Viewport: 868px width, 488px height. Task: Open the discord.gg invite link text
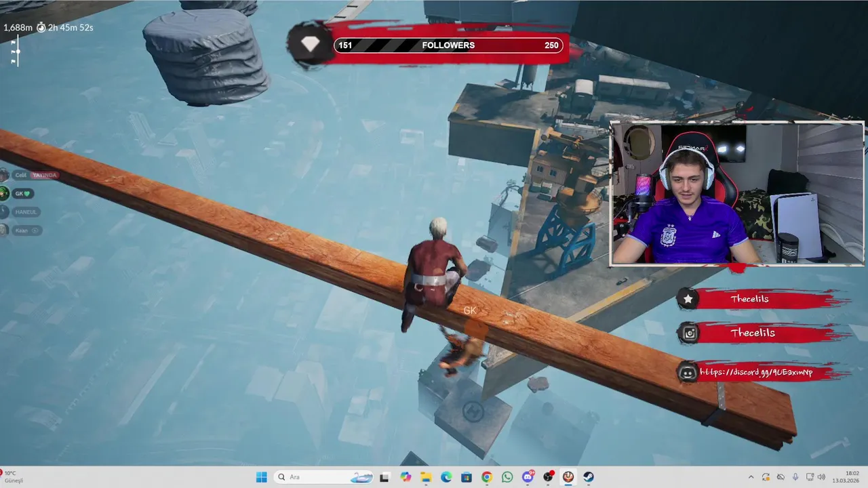pos(756,372)
